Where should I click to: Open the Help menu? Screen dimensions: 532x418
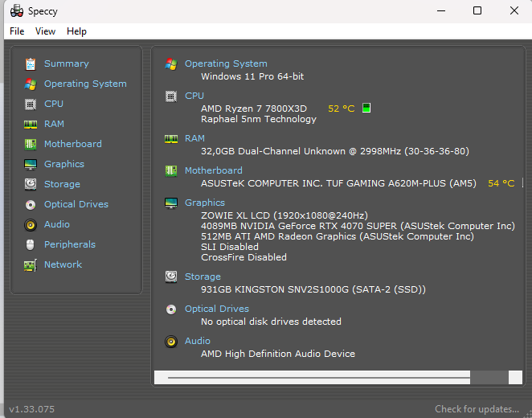point(76,31)
